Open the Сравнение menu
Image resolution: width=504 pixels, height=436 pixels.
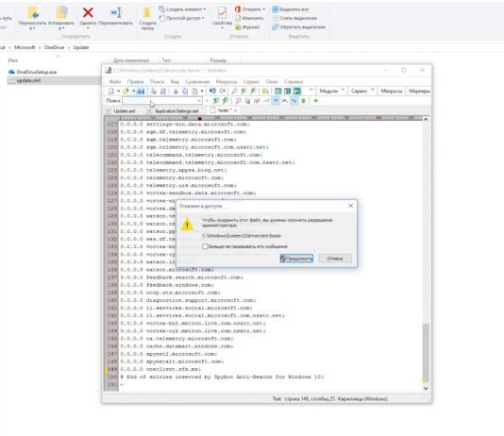197,82
